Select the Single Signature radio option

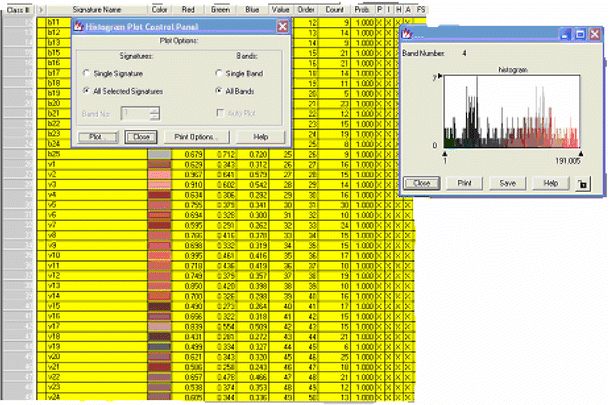[x=87, y=74]
